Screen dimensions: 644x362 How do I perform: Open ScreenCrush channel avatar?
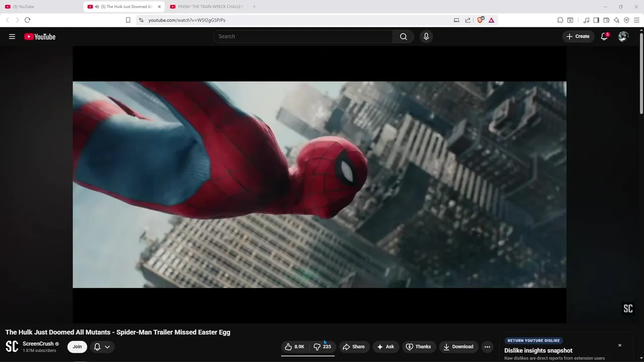tap(12, 346)
